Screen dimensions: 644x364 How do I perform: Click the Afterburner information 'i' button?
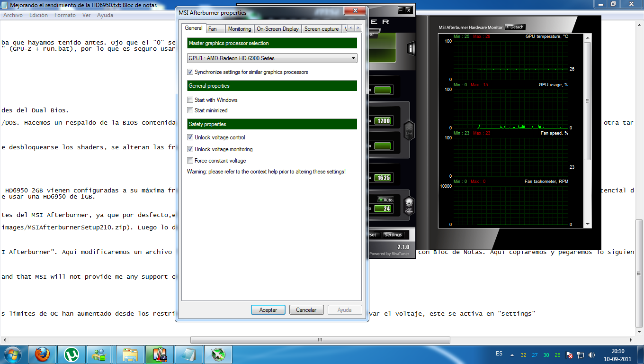411,48
